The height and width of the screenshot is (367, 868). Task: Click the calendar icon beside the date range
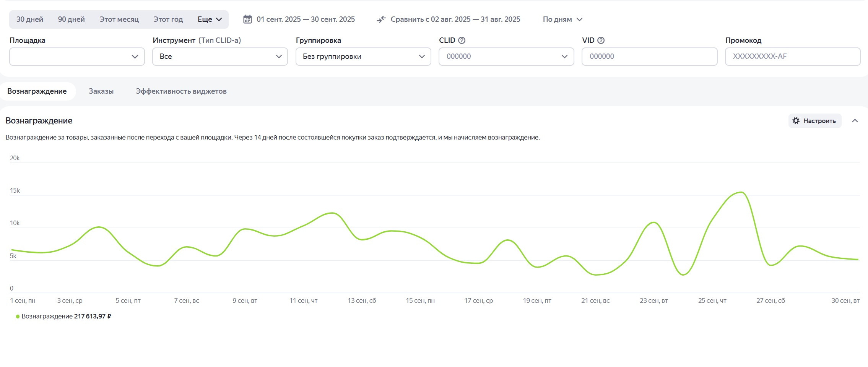click(247, 19)
